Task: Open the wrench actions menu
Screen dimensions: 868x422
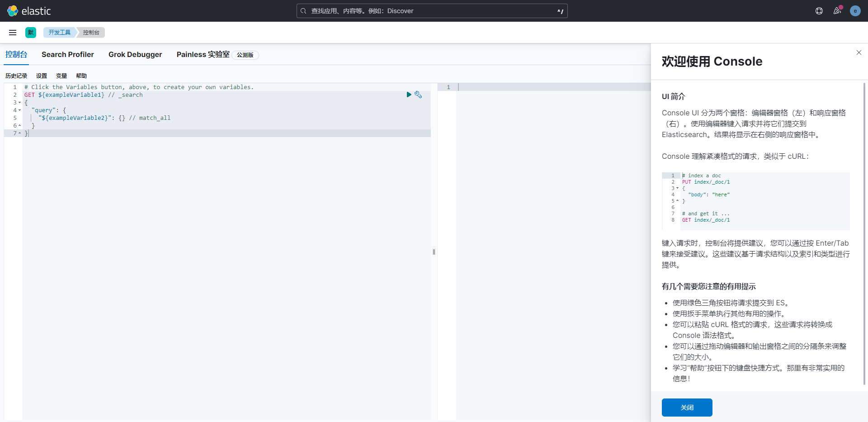Action: click(418, 95)
